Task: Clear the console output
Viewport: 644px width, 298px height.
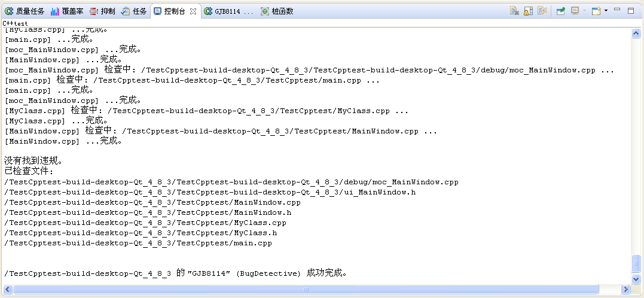Action: pyautogui.click(x=514, y=11)
